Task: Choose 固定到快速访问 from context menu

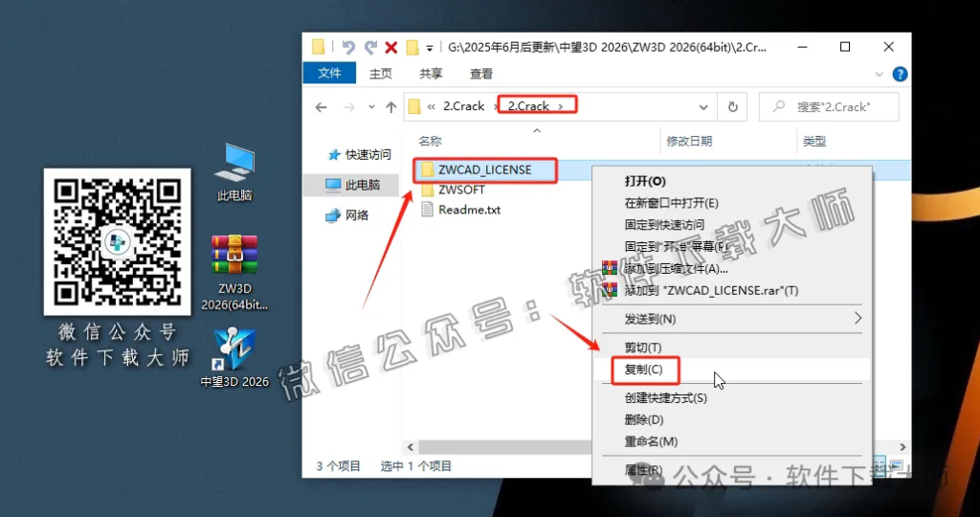Action: (x=664, y=224)
